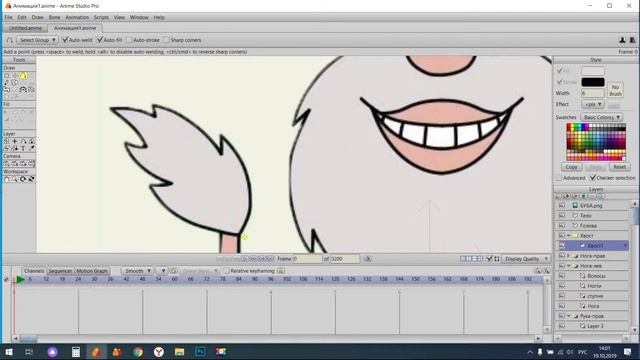Open the Effect dropdown in Style panel

[x=593, y=104]
